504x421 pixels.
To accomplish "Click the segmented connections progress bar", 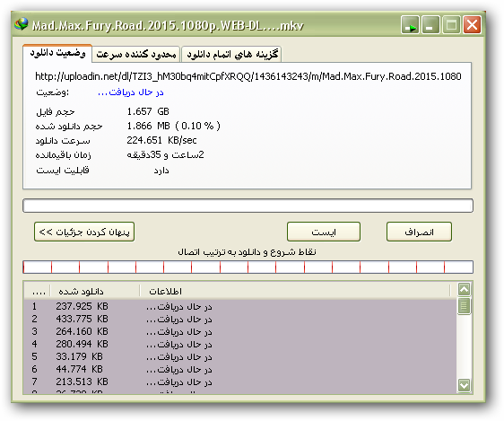I will pyautogui.click(x=248, y=267).
